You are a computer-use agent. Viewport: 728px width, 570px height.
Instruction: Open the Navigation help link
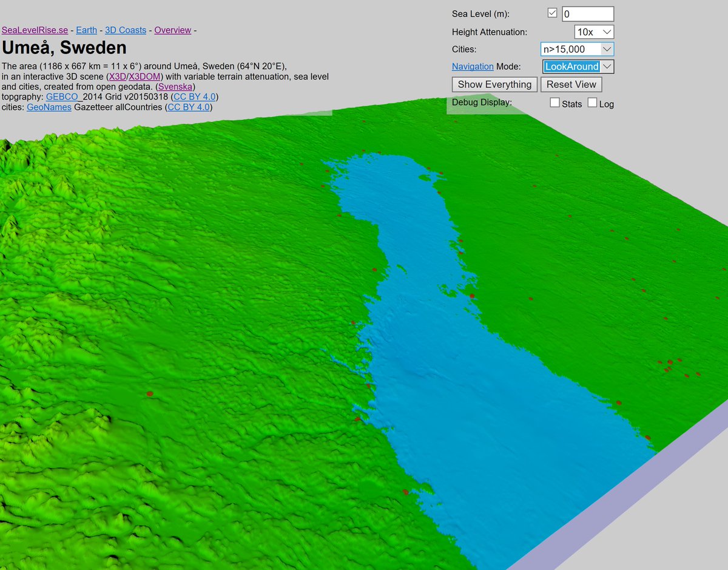pos(473,67)
